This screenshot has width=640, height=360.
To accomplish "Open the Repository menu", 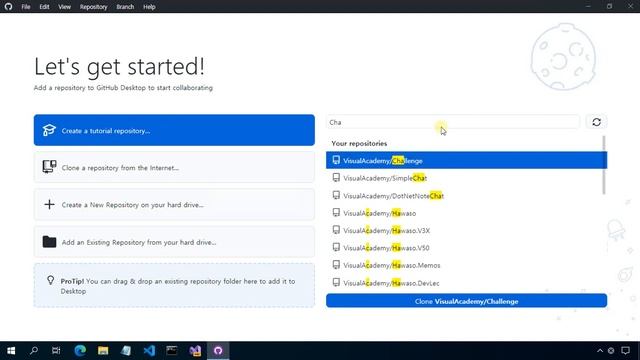I will 93,7.
